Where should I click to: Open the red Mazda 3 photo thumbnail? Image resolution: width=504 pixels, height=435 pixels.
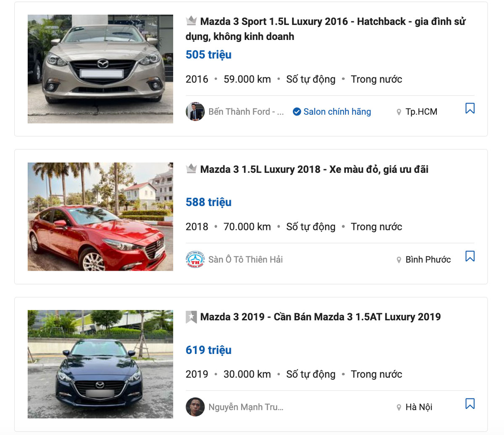click(x=100, y=216)
